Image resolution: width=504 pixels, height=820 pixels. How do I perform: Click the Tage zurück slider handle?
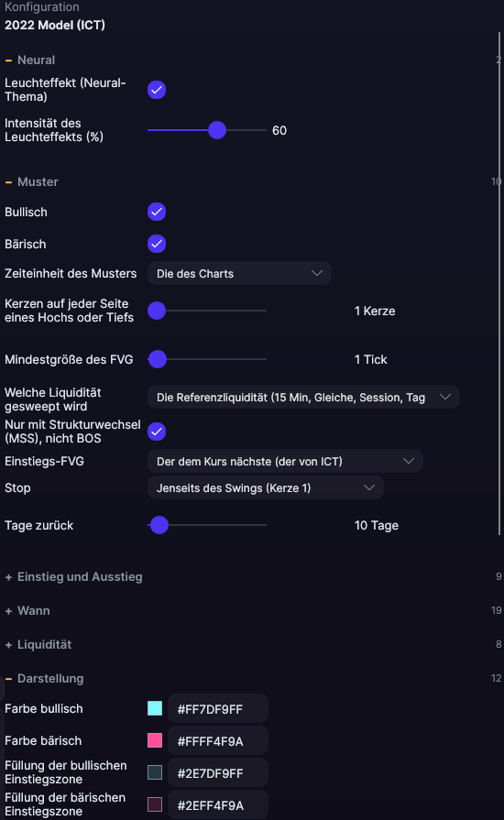pyautogui.click(x=159, y=525)
